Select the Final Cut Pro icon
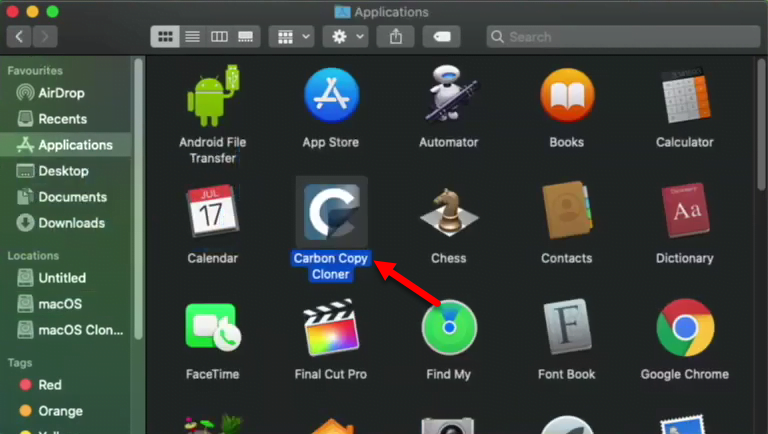 (x=331, y=327)
